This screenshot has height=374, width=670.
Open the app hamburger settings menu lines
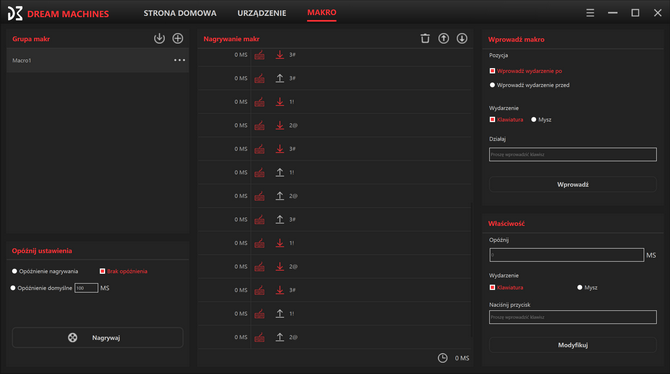coord(590,13)
